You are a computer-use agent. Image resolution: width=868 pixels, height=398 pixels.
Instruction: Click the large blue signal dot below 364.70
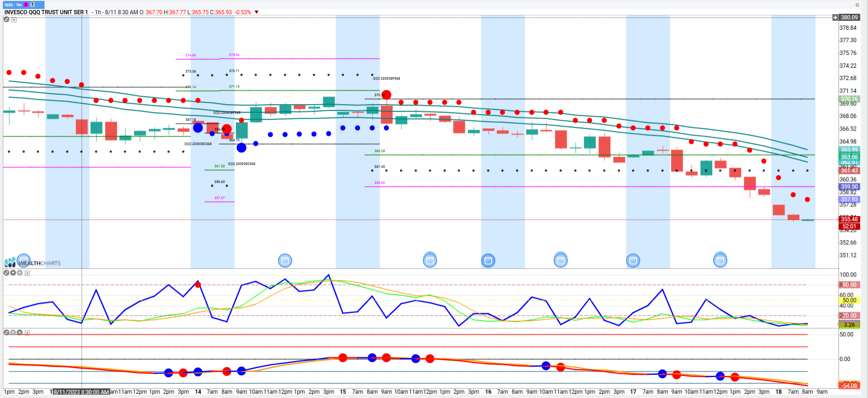tap(242, 148)
